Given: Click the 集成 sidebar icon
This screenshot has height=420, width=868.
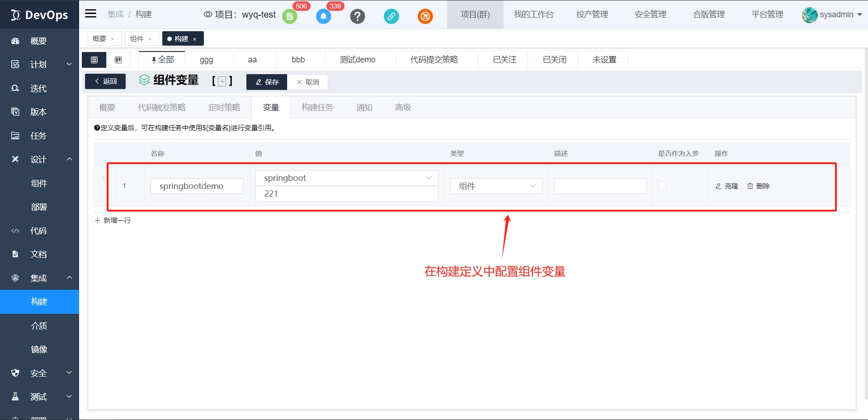Looking at the screenshot, I should (x=15, y=278).
